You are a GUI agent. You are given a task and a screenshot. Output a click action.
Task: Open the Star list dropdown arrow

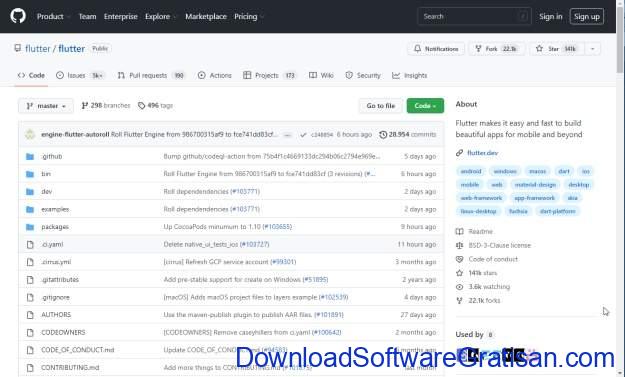tap(593, 49)
